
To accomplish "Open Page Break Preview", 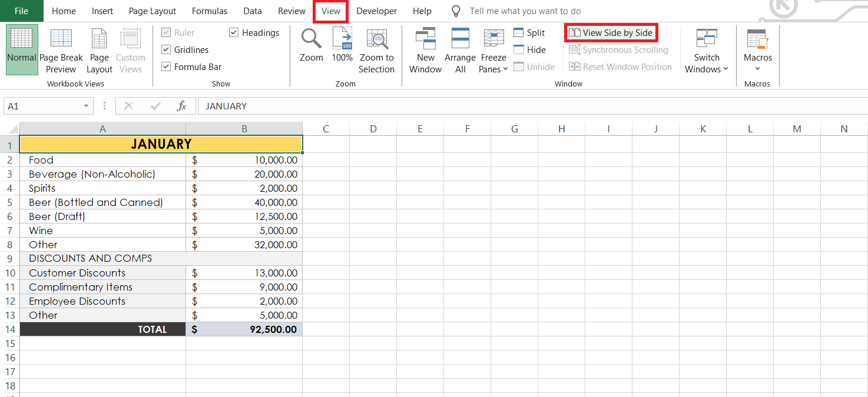I will point(61,49).
